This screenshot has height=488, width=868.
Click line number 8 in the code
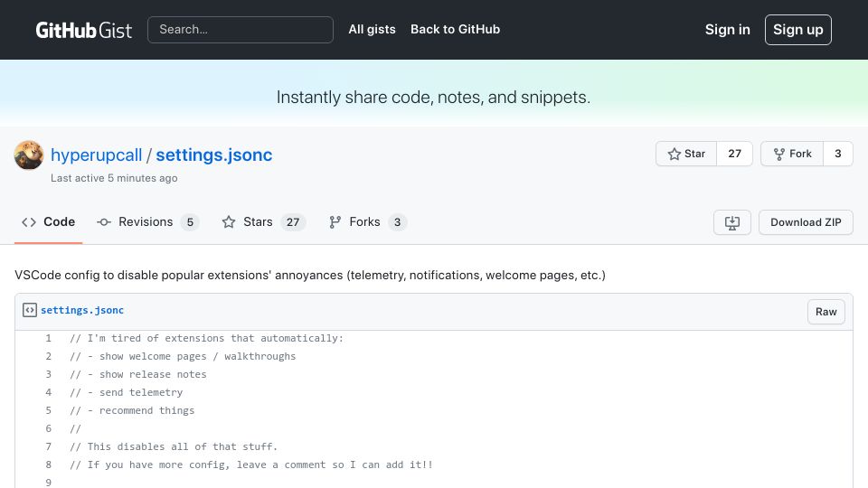(x=48, y=465)
